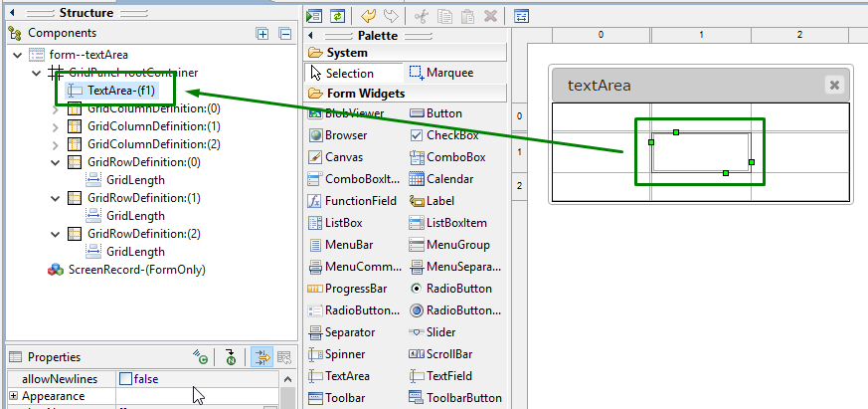Screen dimensions: 868x409
Task: Click the Test/Preview form toolbar icon
Action: click(315, 16)
